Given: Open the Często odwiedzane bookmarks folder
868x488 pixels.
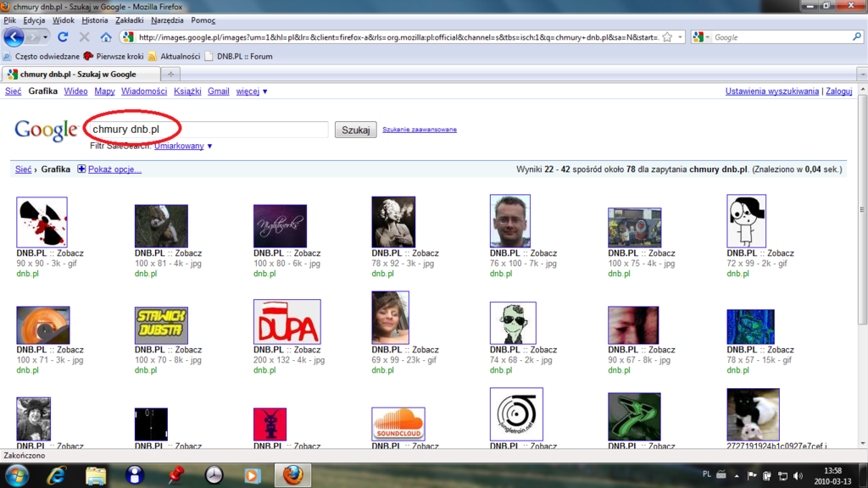Looking at the screenshot, I should pos(41,57).
